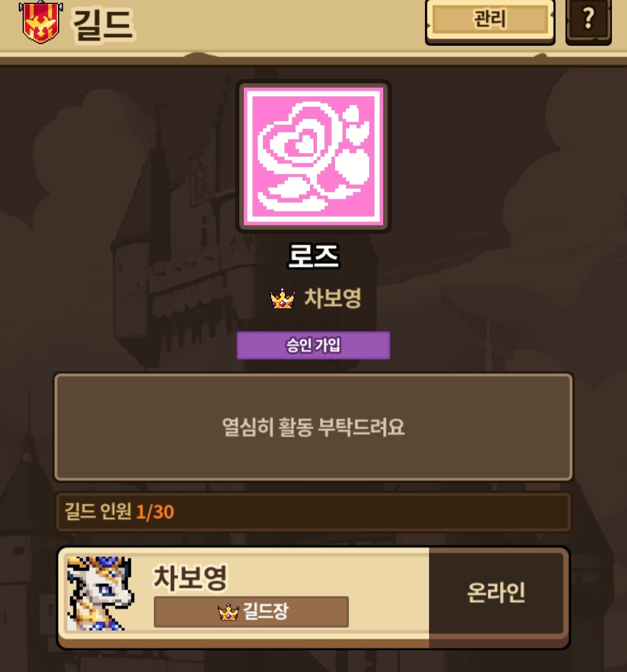This screenshot has height=672, width=627.
Task: Tap the 길드 인원 label text
Action: coord(98,511)
